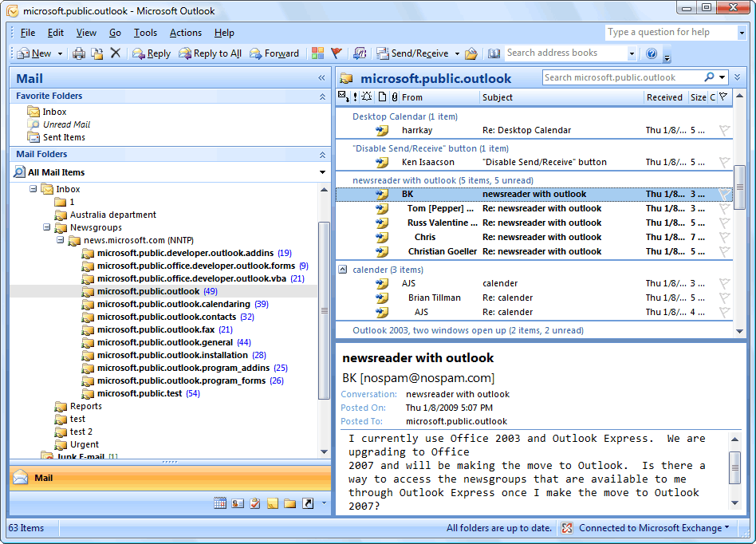
Task: Click the Send/Receive button
Action: (x=413, y=53)
